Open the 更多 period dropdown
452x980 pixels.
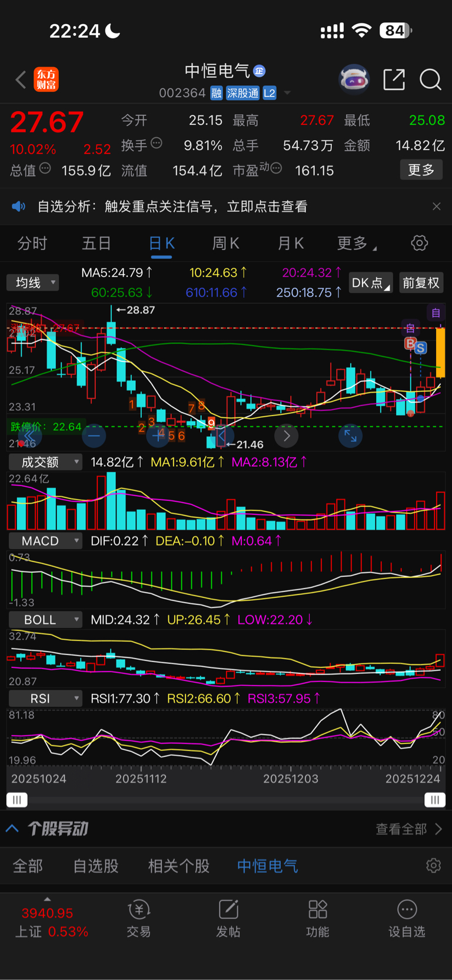click(357, 244)
